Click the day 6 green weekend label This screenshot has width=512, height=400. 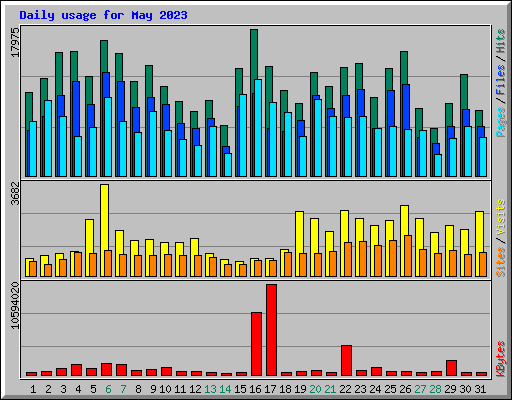(108, 389)
